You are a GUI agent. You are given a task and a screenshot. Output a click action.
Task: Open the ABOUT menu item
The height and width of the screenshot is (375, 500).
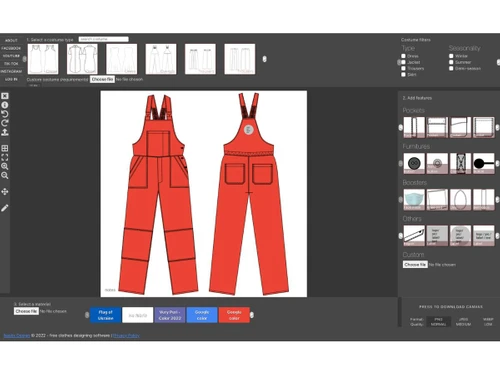pos(11,40)
